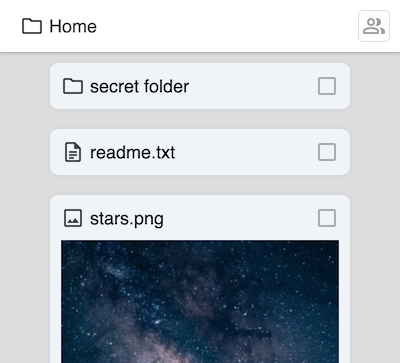Check the stars.png selection box

pyautogui.click(x=327, y=218)
